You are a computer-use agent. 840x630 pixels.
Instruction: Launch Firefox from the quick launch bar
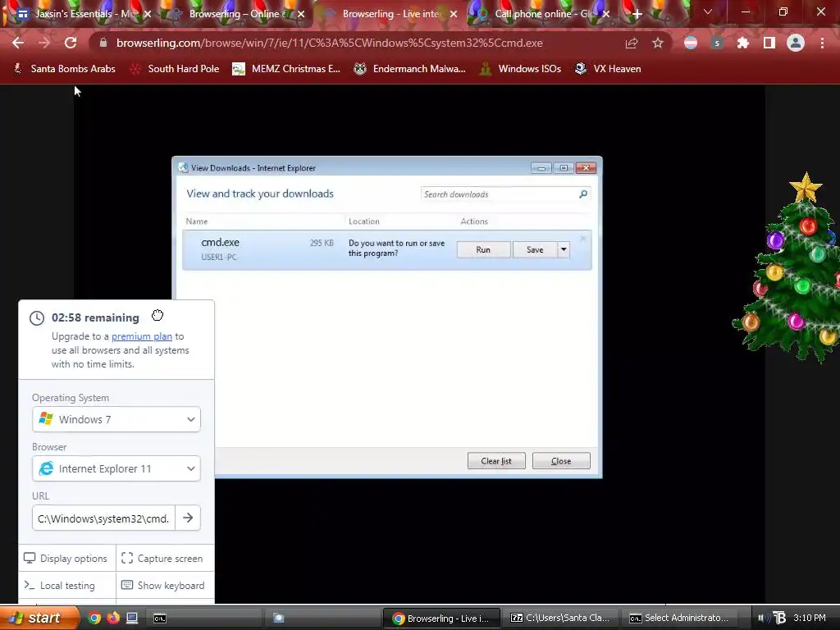click(x=113, y=619)
